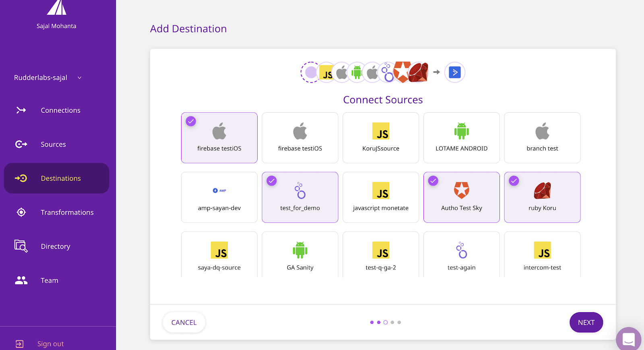Click the blue destination icon after the arrow
644x350 pixels.
point(454,72)
